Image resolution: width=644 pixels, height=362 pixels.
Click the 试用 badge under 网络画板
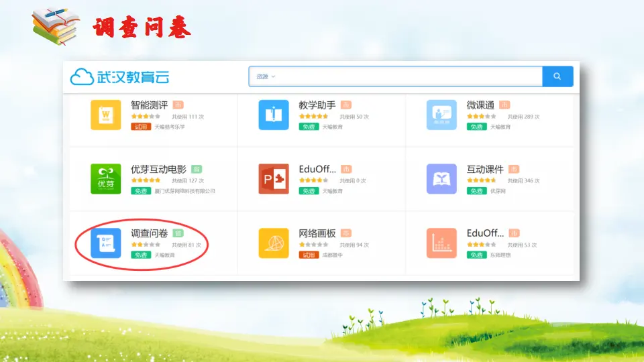(309, 255)
